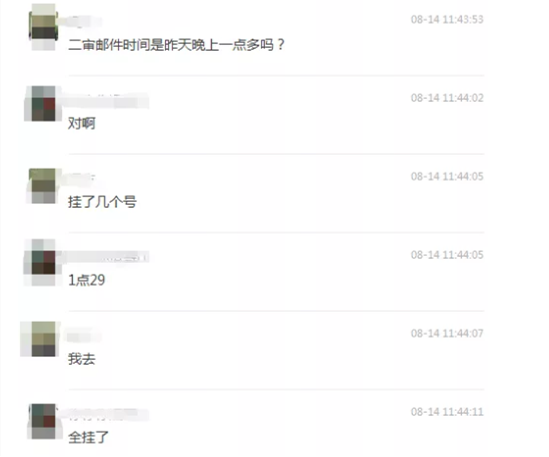This screenshot has height=457, width=549.
Task: Open blurred username above 1点29 message
Action: tap(106, 257)
